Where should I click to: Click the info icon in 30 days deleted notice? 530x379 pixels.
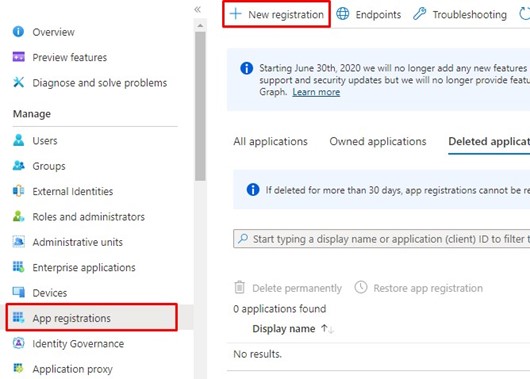253,189
